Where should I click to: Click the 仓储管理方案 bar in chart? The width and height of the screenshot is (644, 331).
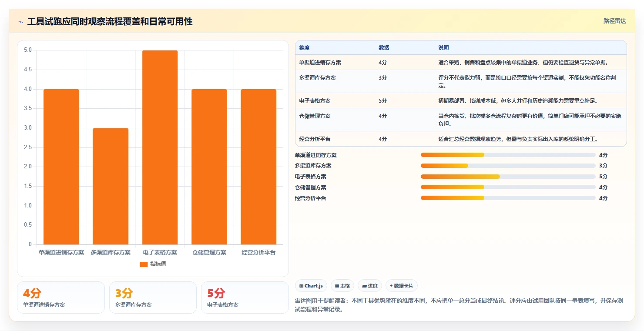tap(209, 167)
